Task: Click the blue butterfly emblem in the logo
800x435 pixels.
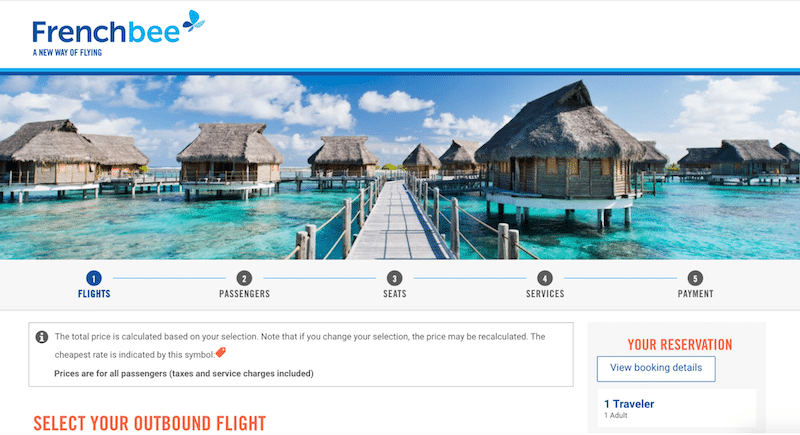Action: click(193, 20)
